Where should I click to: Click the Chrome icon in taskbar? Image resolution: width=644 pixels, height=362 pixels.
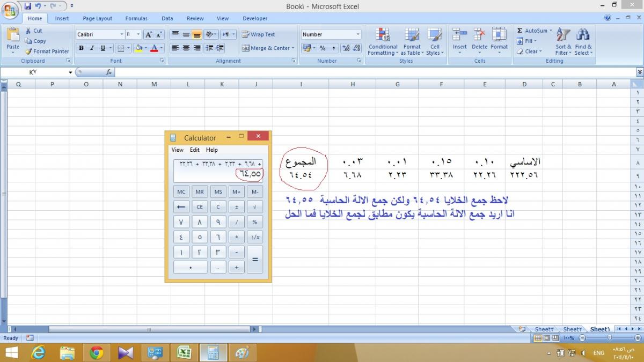coord(97,352)
